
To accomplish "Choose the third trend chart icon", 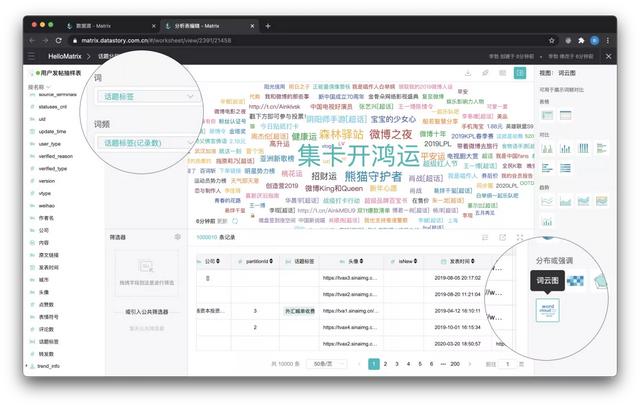I will [x=584, y=201].
